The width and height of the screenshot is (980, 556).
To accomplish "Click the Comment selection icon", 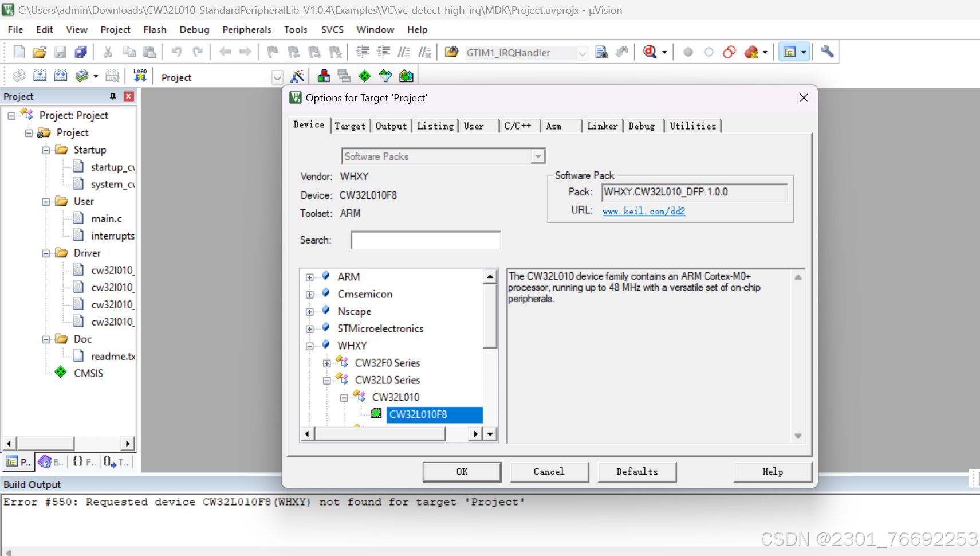I will 404,52.
